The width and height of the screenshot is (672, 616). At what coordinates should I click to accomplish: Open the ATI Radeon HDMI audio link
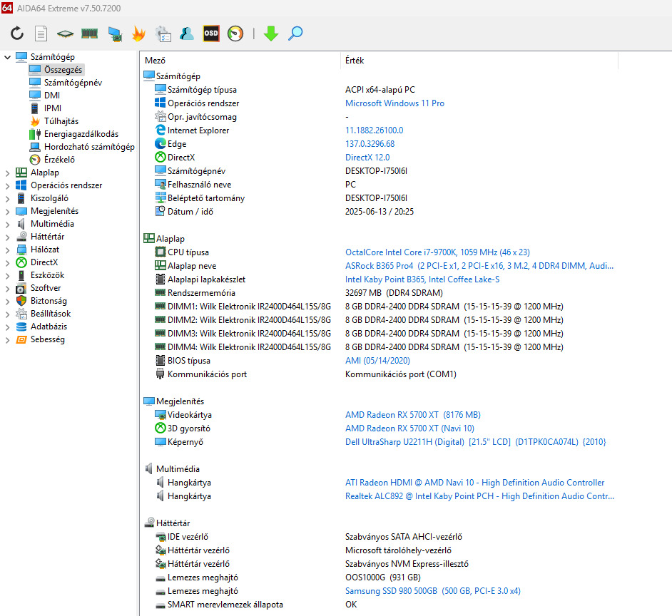[475, 483]
